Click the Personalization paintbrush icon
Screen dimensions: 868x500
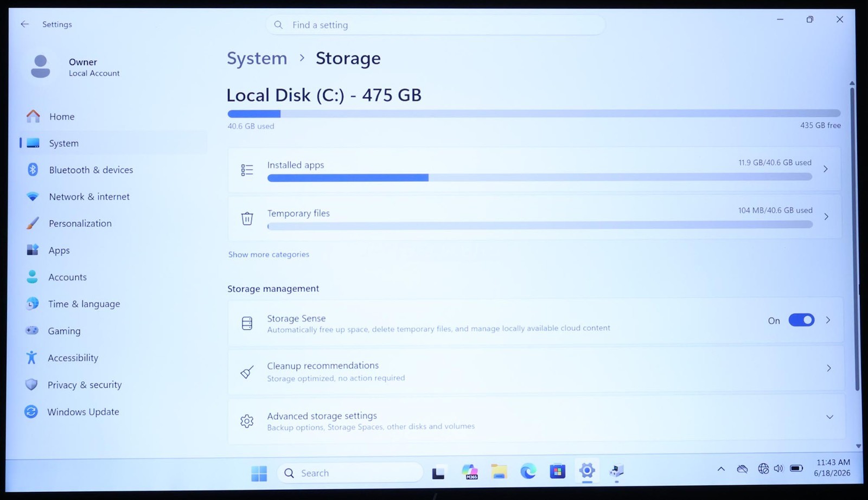(33, 223)
